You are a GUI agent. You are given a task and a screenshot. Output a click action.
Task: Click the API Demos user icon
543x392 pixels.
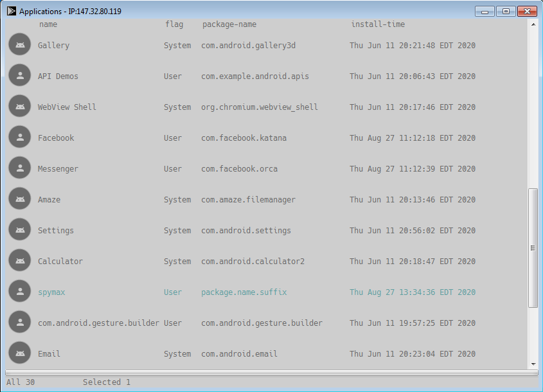(x=20, y=75)
